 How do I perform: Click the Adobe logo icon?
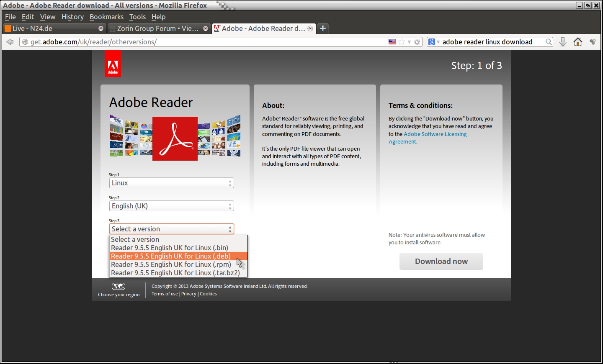[113, 64]
